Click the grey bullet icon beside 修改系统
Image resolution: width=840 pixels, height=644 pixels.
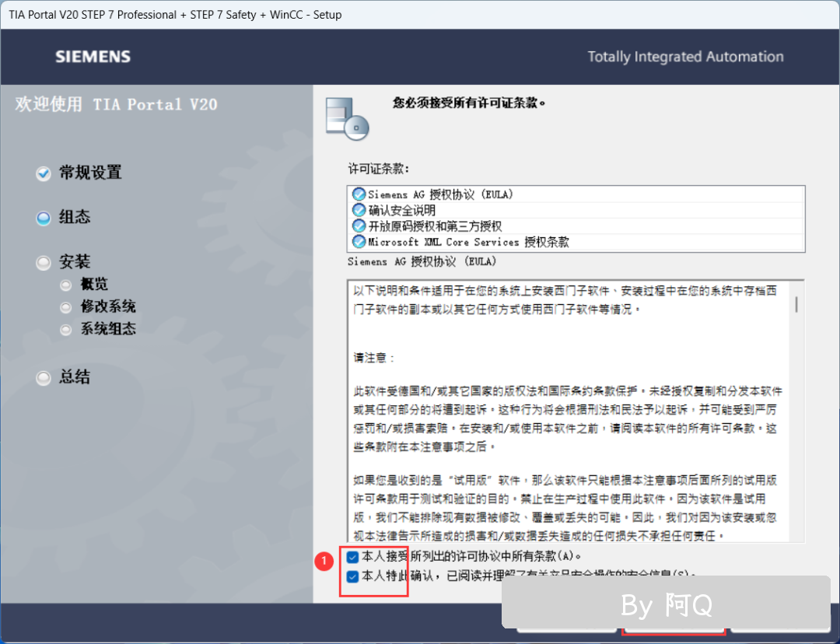[66, 307]
